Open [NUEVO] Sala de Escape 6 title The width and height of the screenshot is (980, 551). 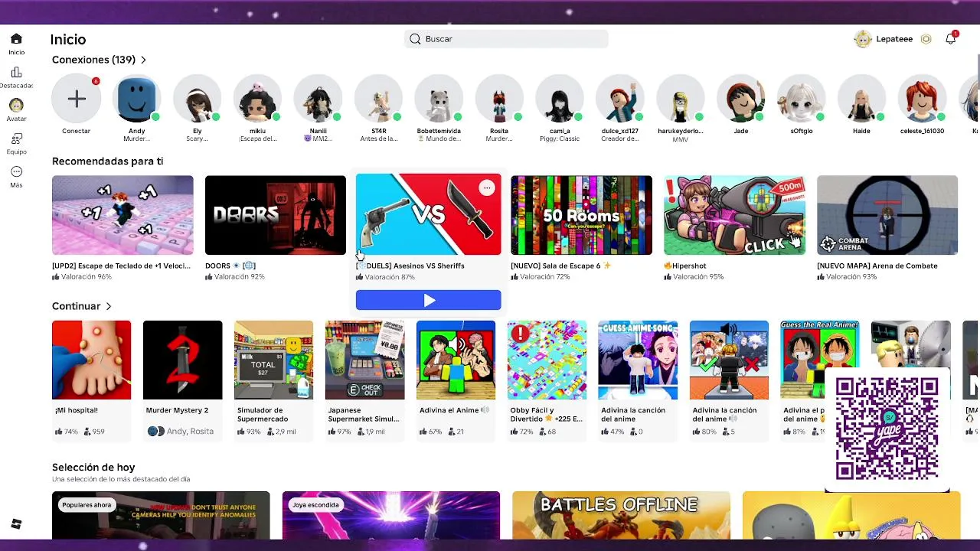560,266
